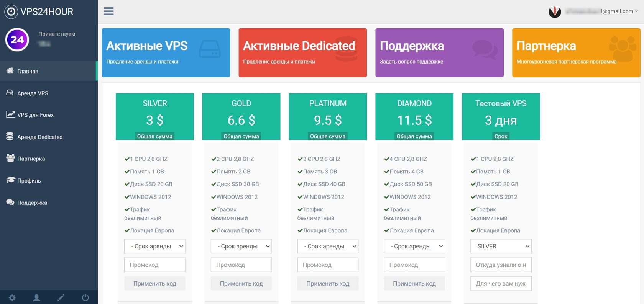This screenshot has height=304, width=644.
Task: Click the users icon beside Партнерка
Action: [10, 158]
